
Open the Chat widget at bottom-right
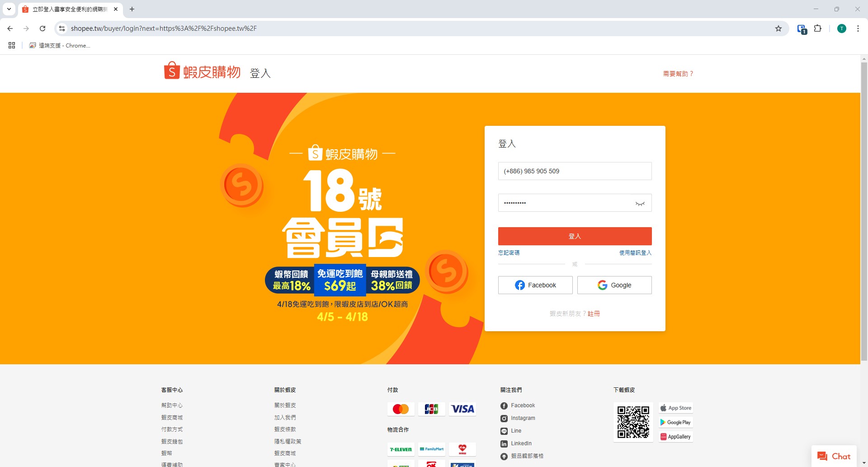tap(834, 456)
